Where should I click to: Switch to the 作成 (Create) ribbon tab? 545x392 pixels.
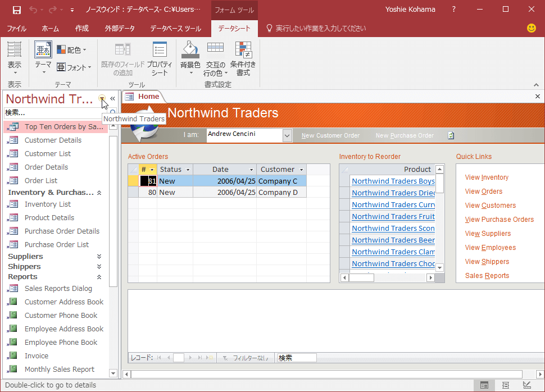point(82,29)
